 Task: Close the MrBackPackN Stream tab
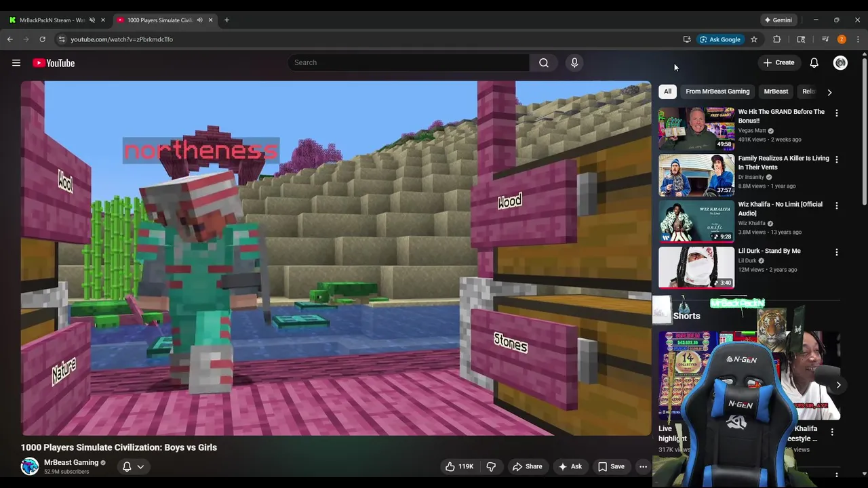[x=103, y=20]
